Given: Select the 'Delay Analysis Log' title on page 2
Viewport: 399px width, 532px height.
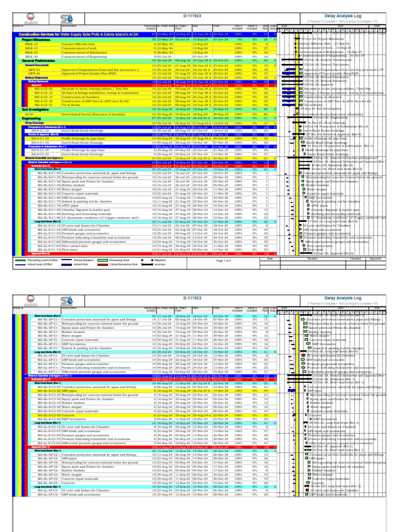Looking at the screenshot, I should 343,298.
